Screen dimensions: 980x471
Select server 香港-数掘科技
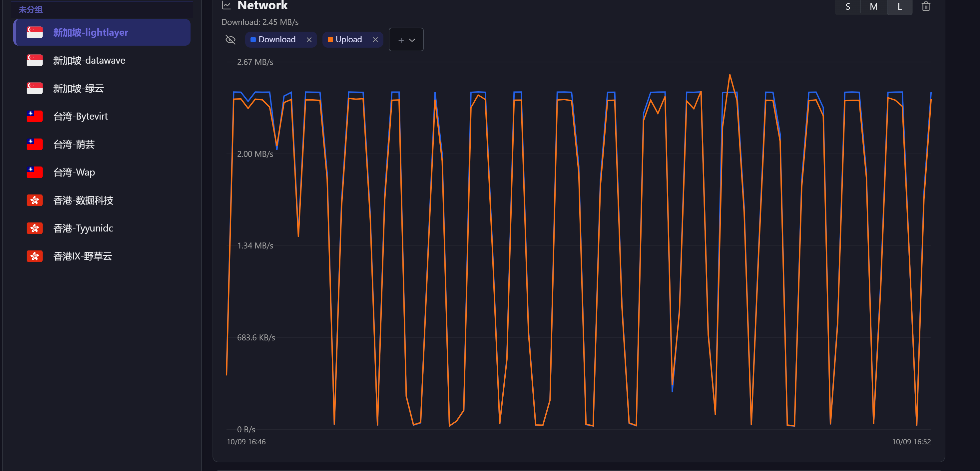[102, 200]
